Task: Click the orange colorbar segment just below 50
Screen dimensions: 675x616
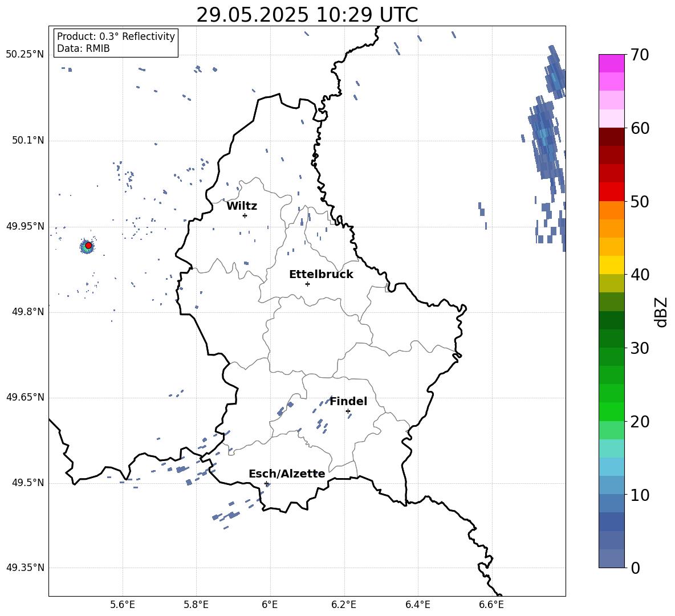Action: click(x=611, y=210)
